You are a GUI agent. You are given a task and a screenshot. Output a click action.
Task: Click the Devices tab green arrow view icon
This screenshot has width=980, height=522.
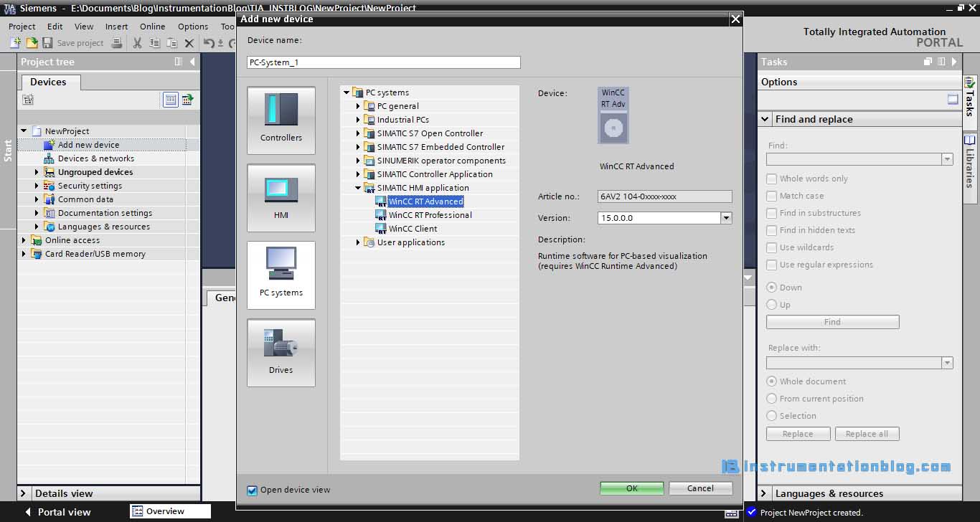[x=187, y=100]
